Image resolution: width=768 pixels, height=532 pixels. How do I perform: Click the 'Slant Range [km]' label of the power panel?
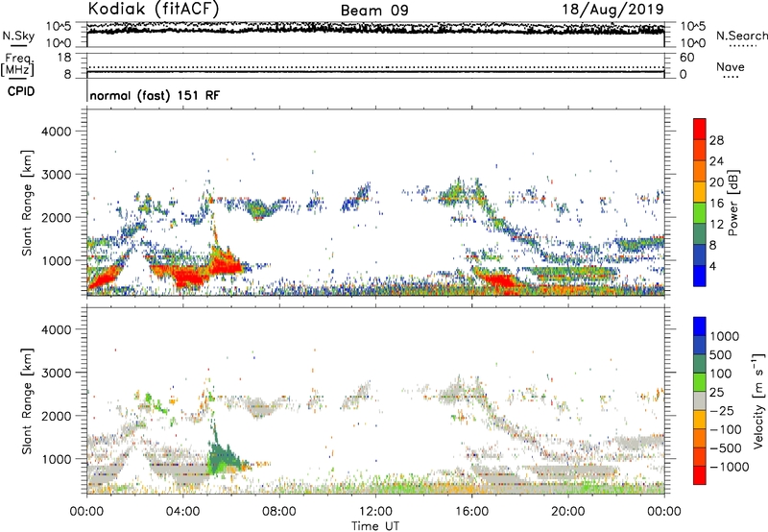pos(27,203)
